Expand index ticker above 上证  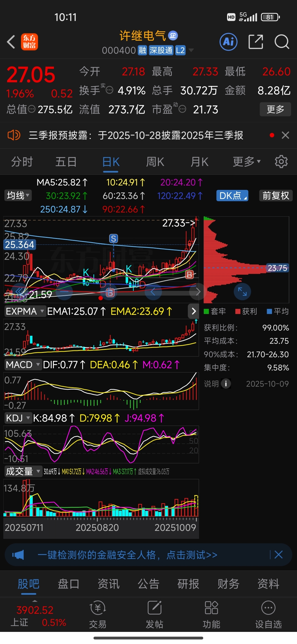(x=35, y=601)
